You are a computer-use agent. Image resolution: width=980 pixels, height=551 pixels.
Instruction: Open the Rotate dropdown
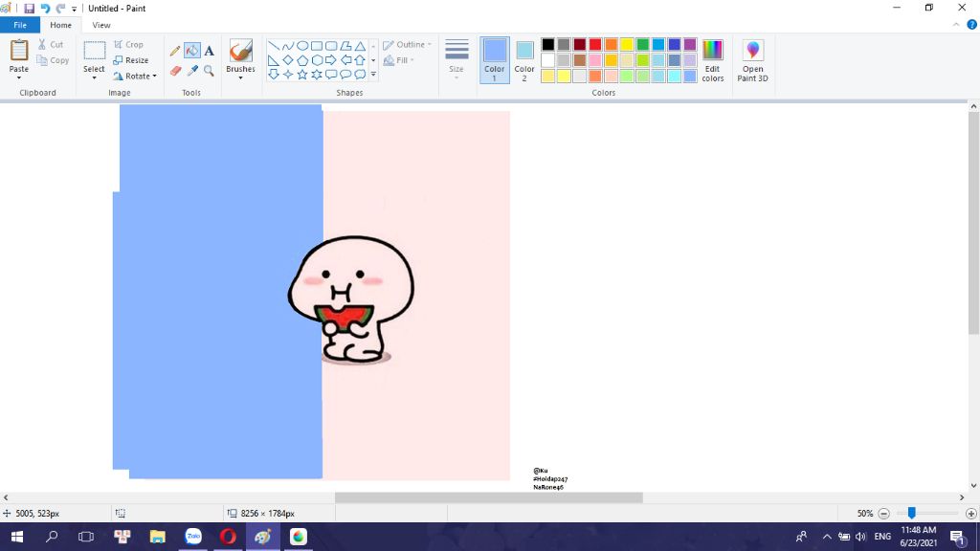[x=135, y=76]
